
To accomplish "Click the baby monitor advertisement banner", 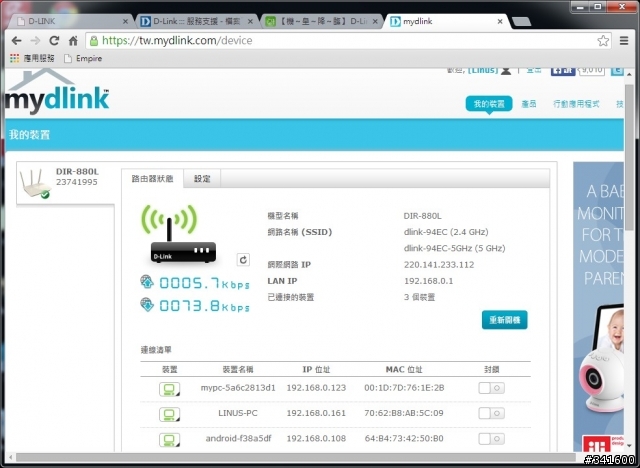I will [598, 306].
